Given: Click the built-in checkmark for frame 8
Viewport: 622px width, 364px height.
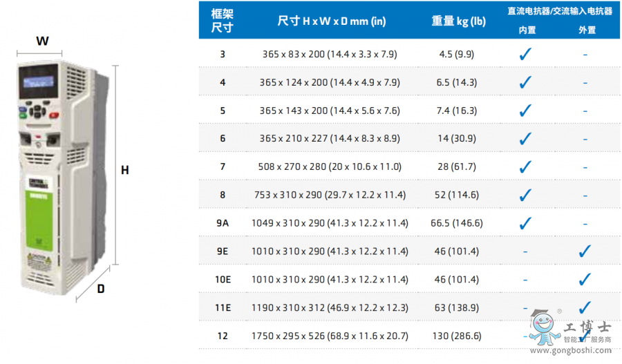Looking at the screenshot, I should [525, 195].
